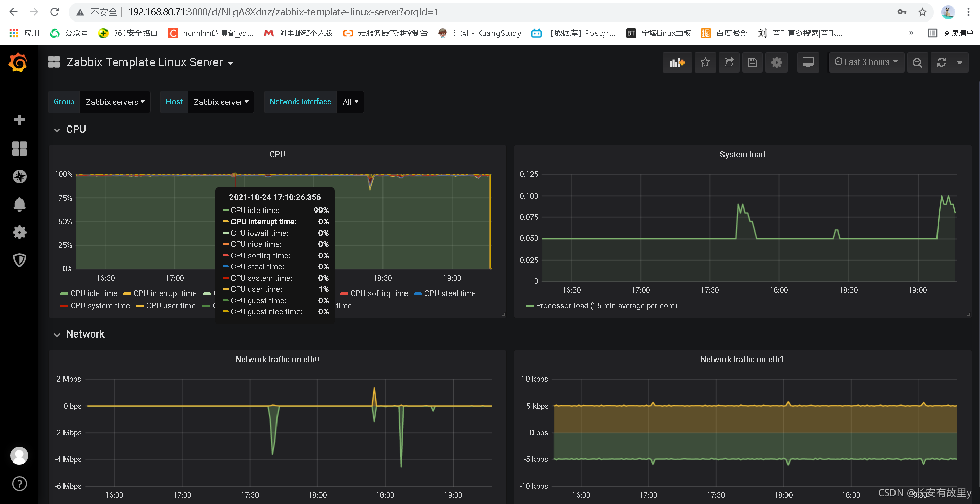Click Processor load legend color swatch

tap(529, 306)
